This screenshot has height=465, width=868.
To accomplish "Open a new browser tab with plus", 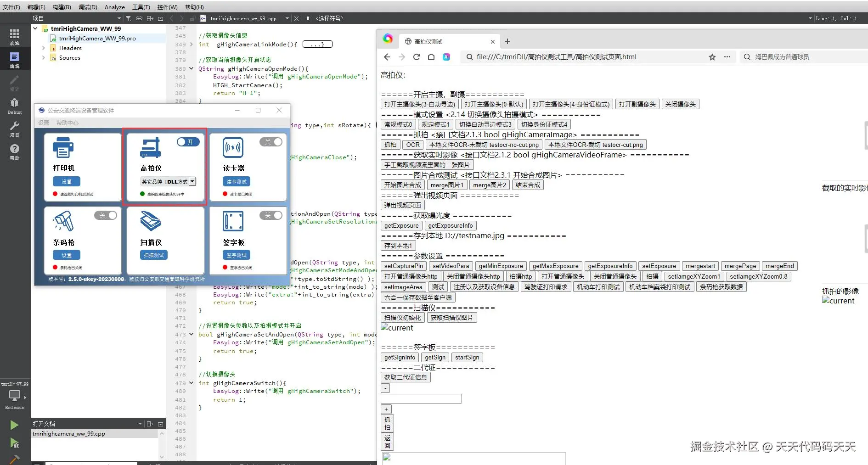I will point(507,41).
